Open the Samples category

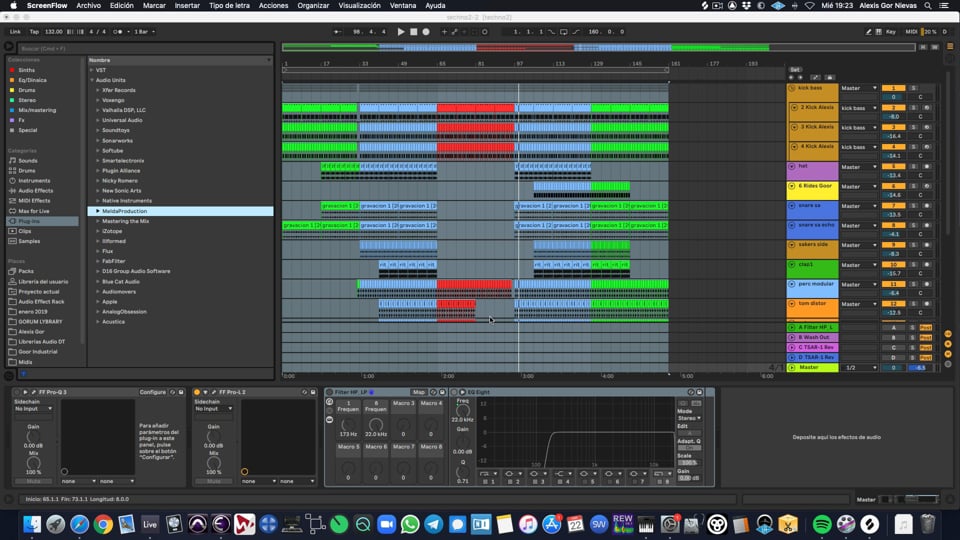click(29, 241)
